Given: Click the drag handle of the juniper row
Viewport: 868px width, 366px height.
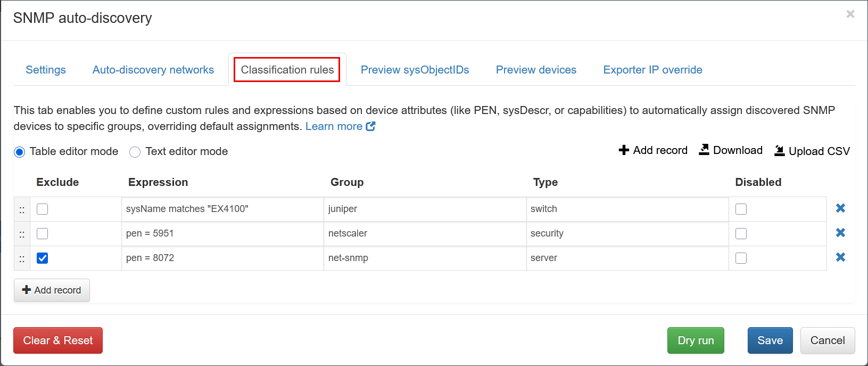Looking at the screenshot, I should pyautogui.click(x=22, y=209).
